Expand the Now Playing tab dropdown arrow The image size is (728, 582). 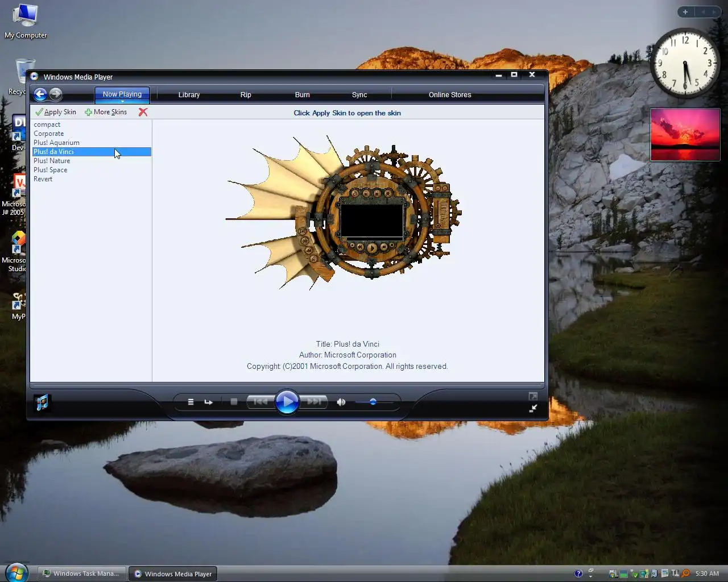122,101
